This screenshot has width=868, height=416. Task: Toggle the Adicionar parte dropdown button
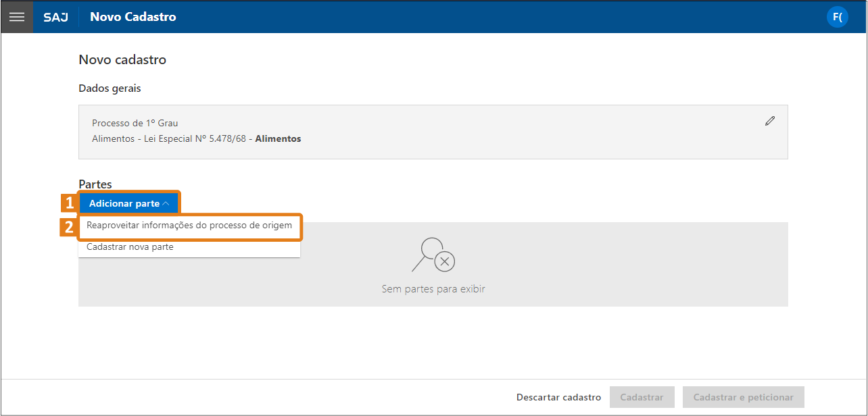click(x=124, y=203)
